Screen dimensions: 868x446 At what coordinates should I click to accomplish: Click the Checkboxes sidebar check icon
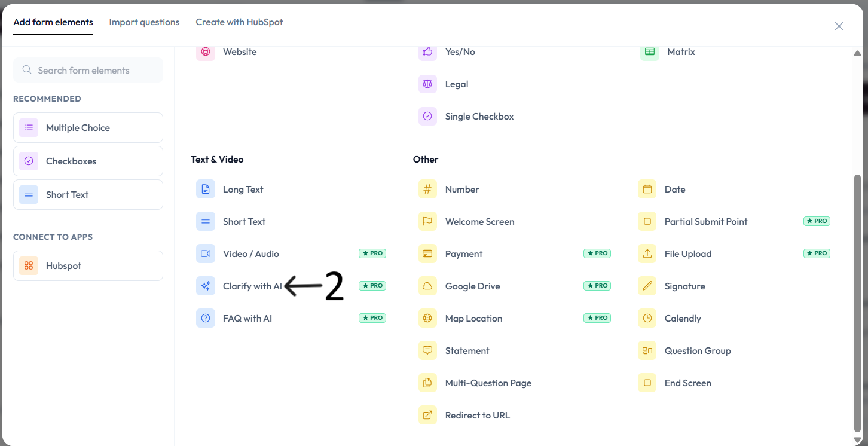click(x=29, y=161)
